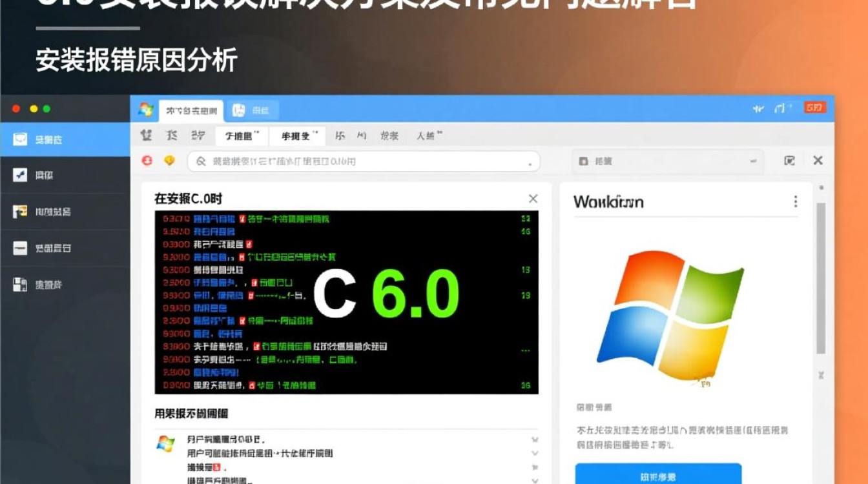Viewport: 868px width, 484px height.
Task: Click the yellow shield icon beside the search bar
Action: pyautogui.click(x=169, y=161)
